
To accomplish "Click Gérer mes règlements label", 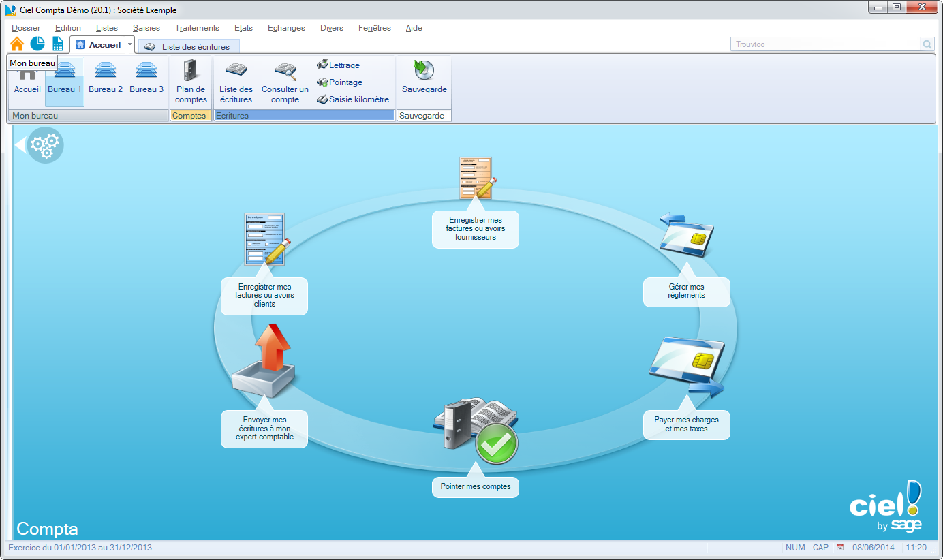I will 687,292.
